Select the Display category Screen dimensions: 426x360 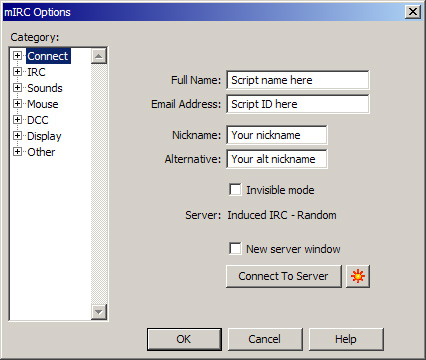pyautogui.click(x=44, y=136)
